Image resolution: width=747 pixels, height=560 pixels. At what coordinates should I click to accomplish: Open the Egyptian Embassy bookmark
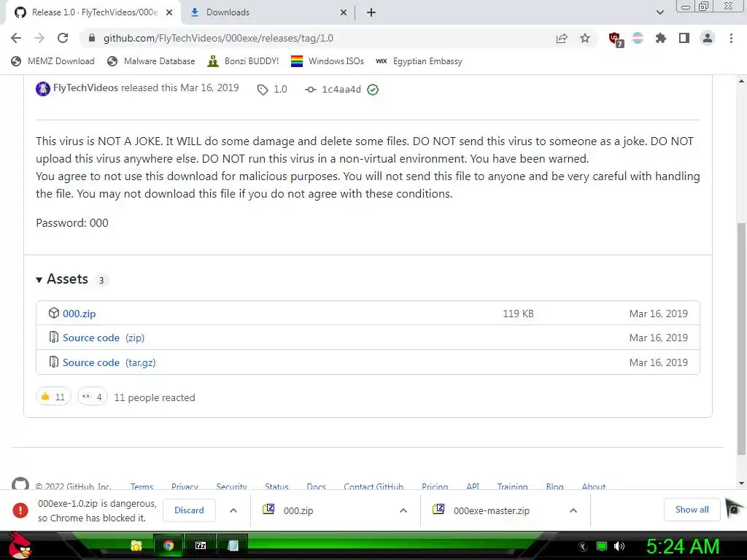pyautogui.click(x=419, y=61)
